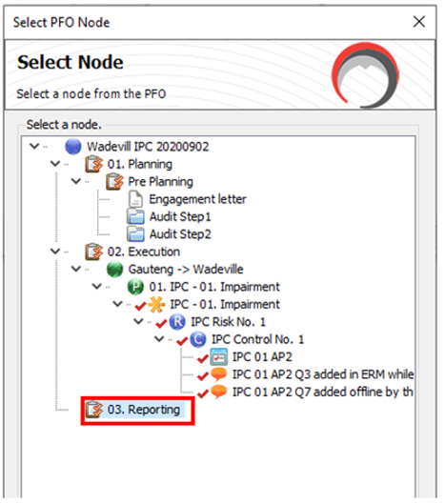Viewport: 445px width, 504px height.
Task: Click the document icon for Engagement letter
Action: click(135, 199)
